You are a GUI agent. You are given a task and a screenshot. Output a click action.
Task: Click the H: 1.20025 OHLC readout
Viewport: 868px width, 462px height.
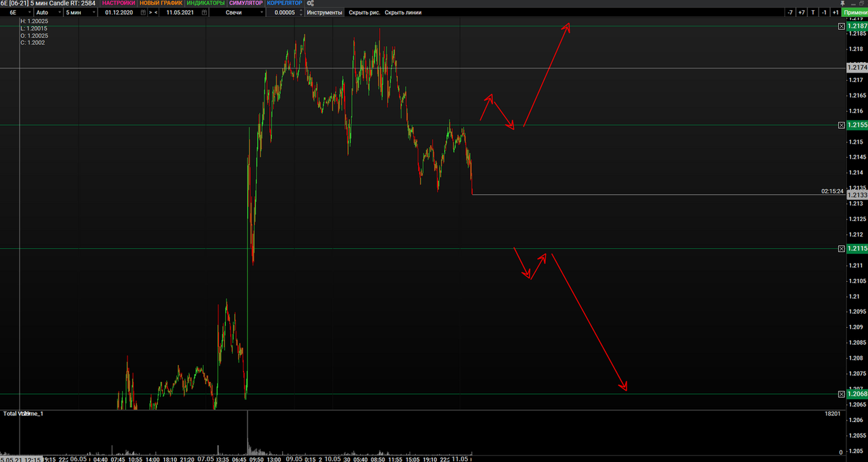tap(34, 22)
